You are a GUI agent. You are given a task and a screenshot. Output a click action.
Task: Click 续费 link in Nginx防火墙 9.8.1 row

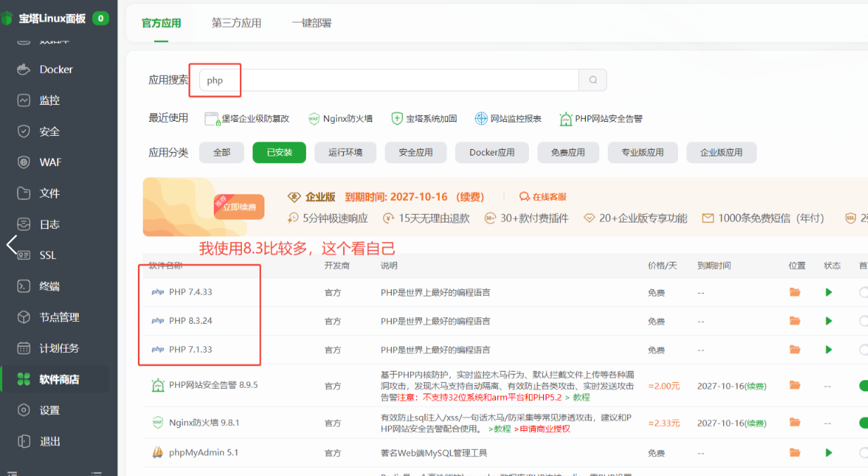pos(756,423)
